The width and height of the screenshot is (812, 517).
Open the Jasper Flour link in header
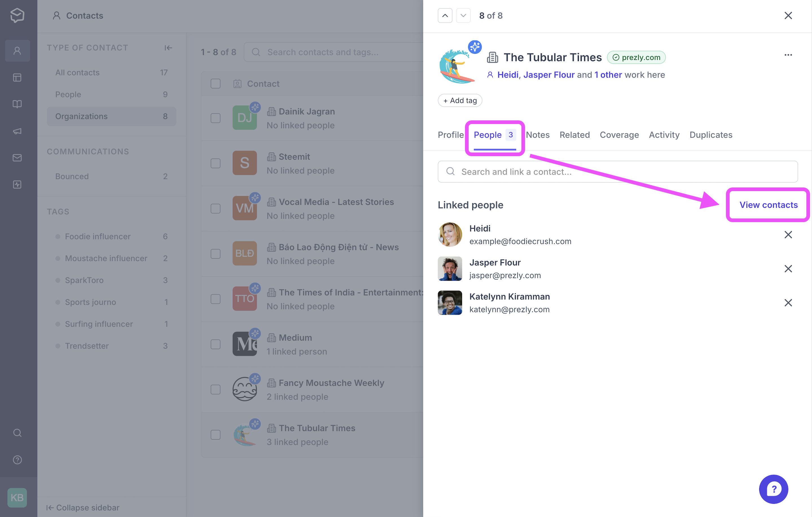tap(549, 74)
